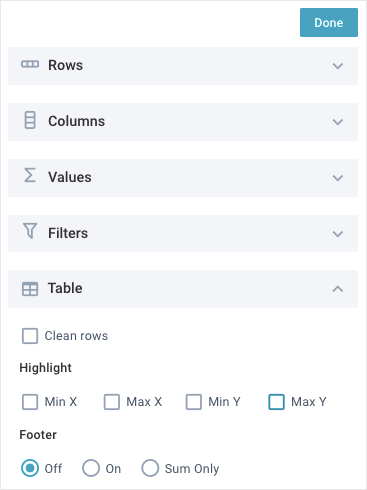Viewport: 367px width, 490px height.
Task: Check the Max X highlight option
Action: (112, 402)
